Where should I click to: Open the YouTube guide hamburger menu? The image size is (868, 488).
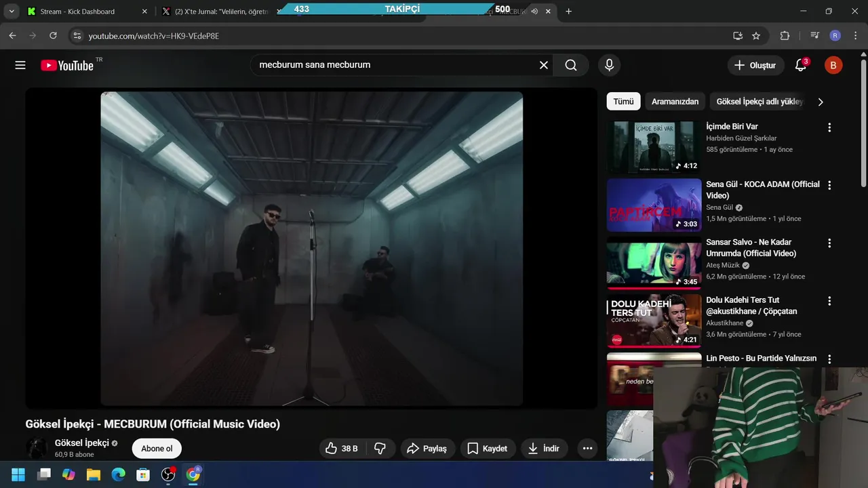(20, 65)
